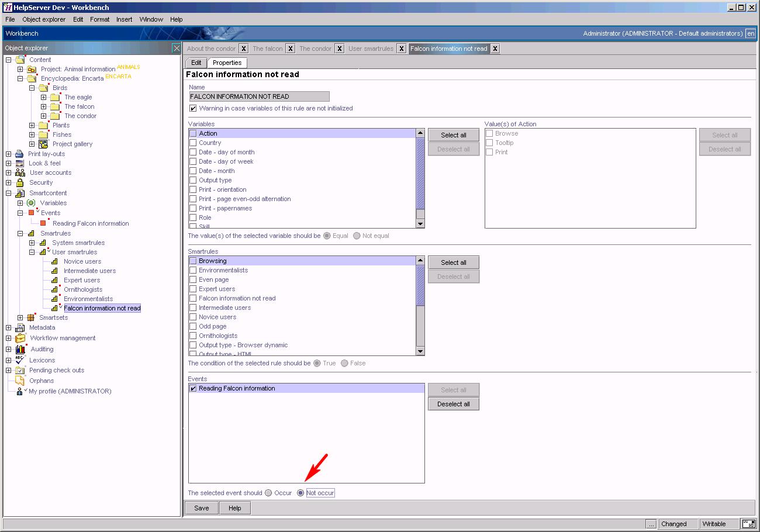The height and width of the screenshot is (532, 760).
Task: Select the Occur radio button
Action: pyautogui.click(x=268, y=493)
